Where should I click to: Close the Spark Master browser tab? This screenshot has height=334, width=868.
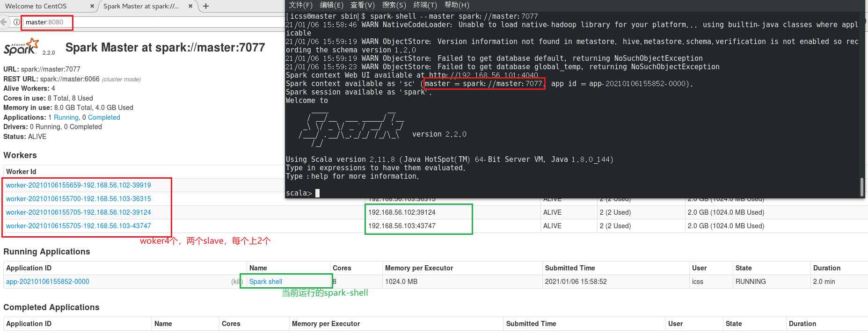pos(190,6)
